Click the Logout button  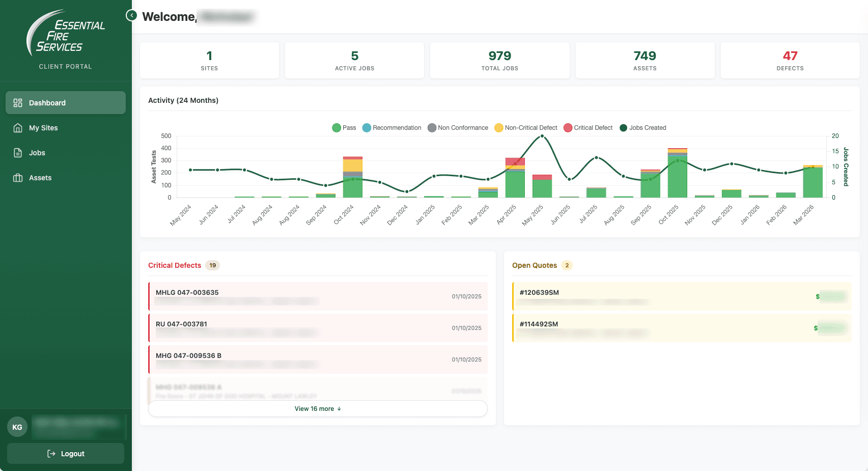click(x=66, y=453)
